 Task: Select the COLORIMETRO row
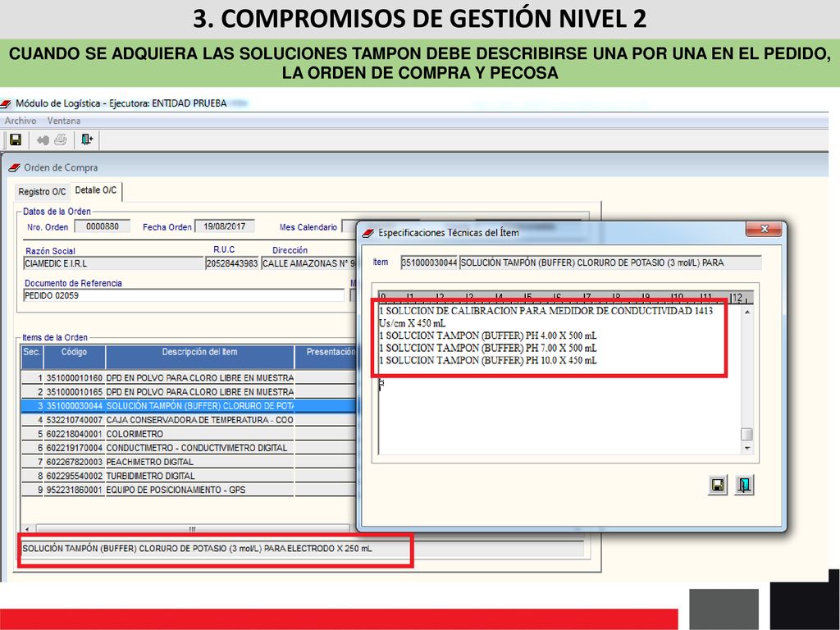click(189, 434)
